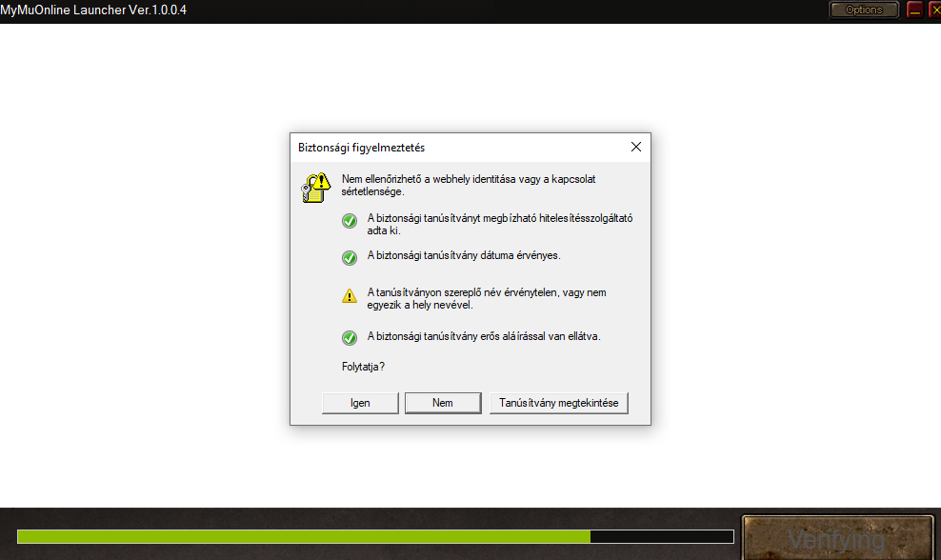
Task: Close the Biztonsági figyelmeztetés dialog
Action: coord(635,147)
